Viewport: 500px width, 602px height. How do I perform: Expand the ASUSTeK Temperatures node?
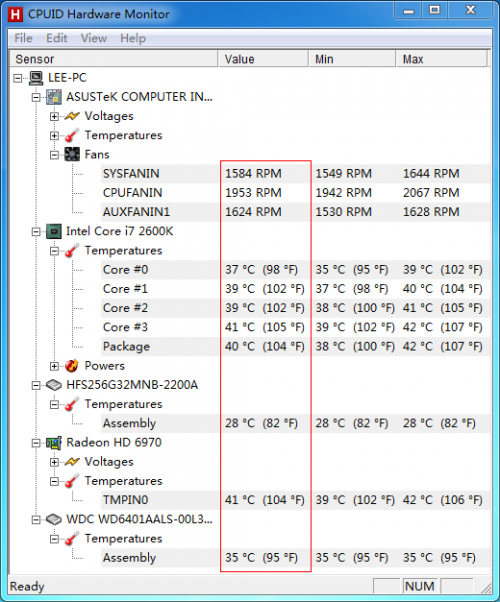click(54, 136)
